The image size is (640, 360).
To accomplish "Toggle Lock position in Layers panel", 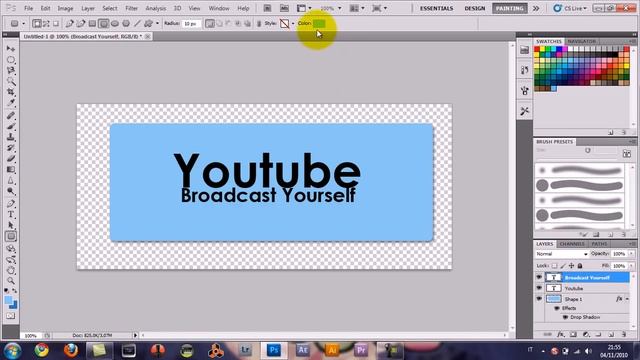I will [x=571, y=266].
